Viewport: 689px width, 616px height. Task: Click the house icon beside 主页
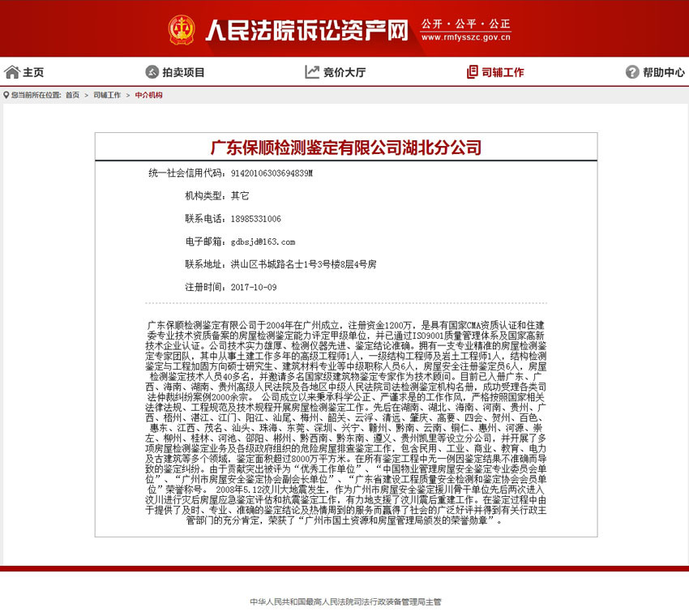[x=11, y=72]
